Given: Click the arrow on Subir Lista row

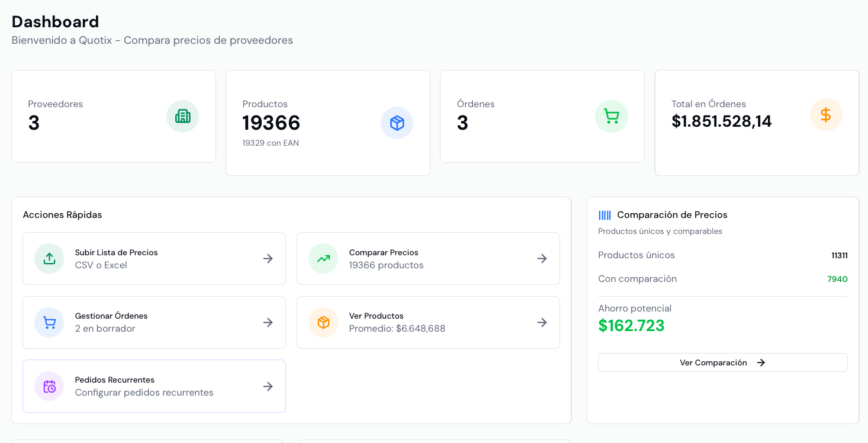Looking at the screenshot, I should coord(268,258).
